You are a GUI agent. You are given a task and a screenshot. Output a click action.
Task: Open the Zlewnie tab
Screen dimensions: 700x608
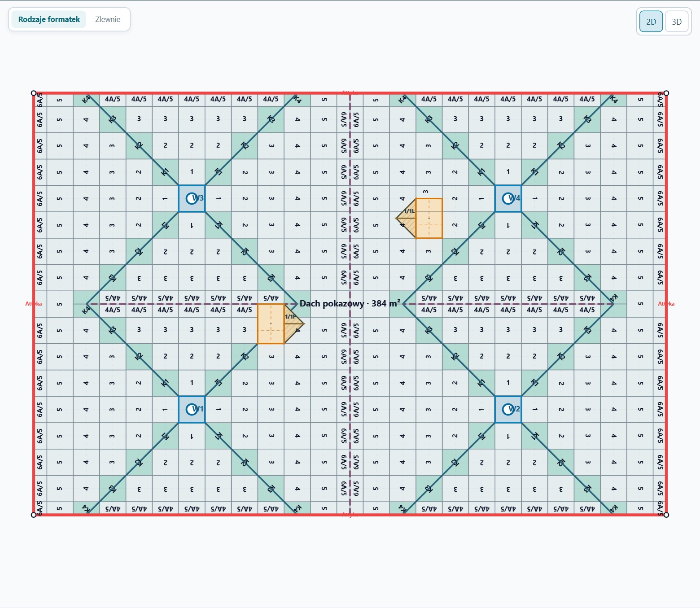point(108,19)
